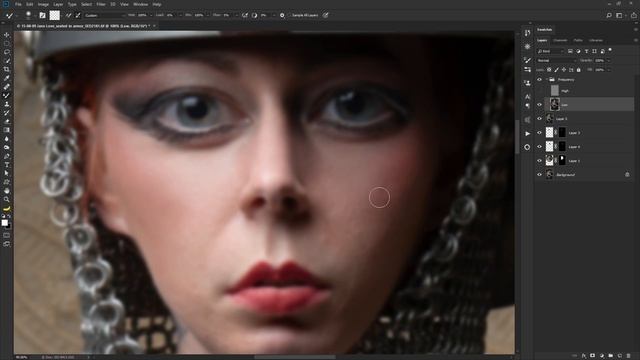Select the Crop tool
Image resolution: width=640 pixels, height=360 pixels.
tap(7, 69)
